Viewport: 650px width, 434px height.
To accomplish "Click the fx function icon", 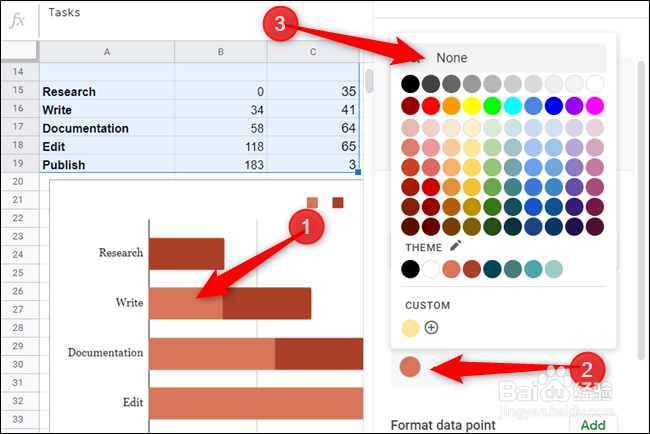I will click(x=17, y=20).
